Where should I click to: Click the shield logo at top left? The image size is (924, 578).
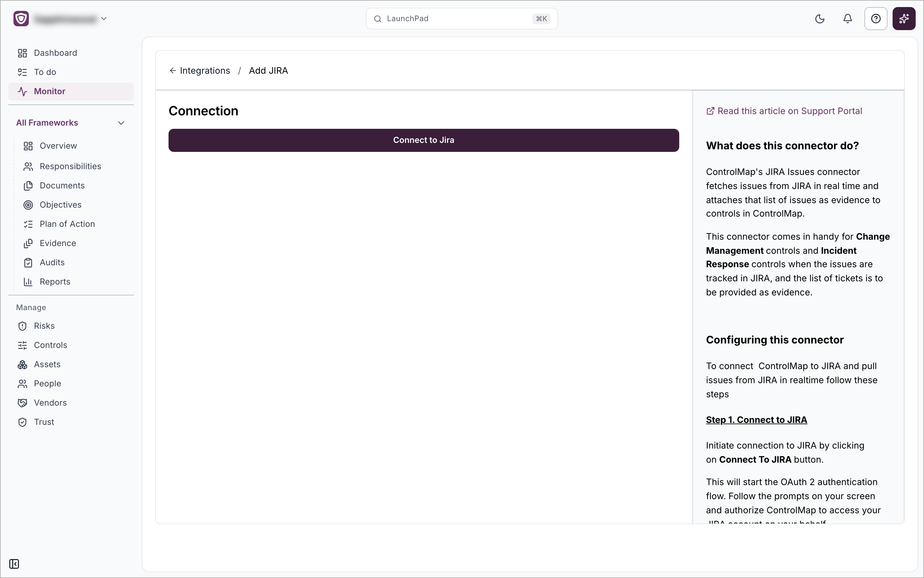point(21,19)
